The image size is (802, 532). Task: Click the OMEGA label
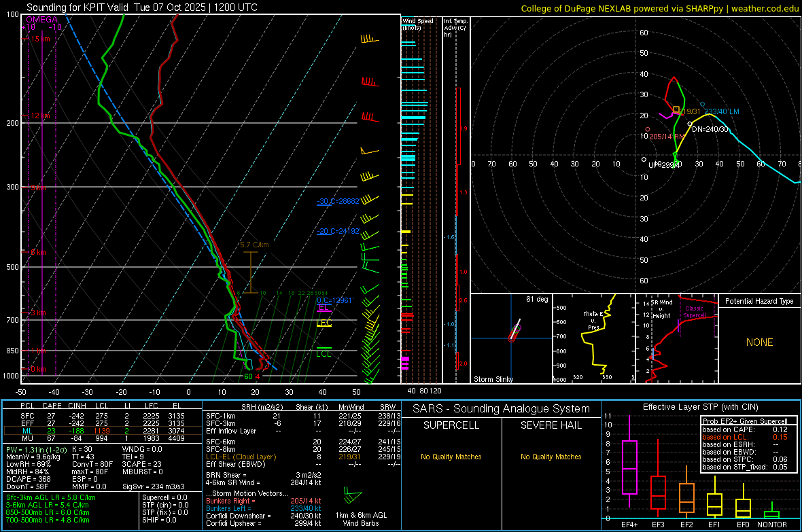click(x=42, y=20)
